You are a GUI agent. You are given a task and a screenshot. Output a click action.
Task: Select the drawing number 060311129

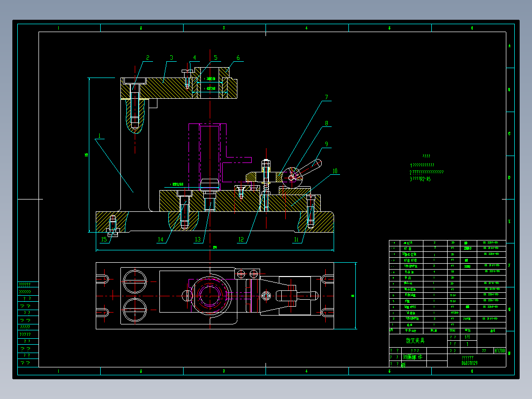[470, 363]
